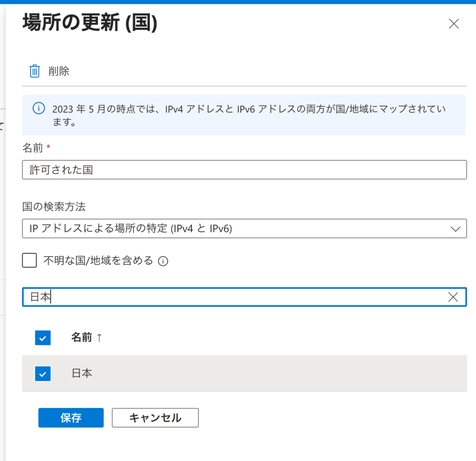Select the 日本 row name text
This screenshot has width=476, height=461.
(x=82, y=373)
